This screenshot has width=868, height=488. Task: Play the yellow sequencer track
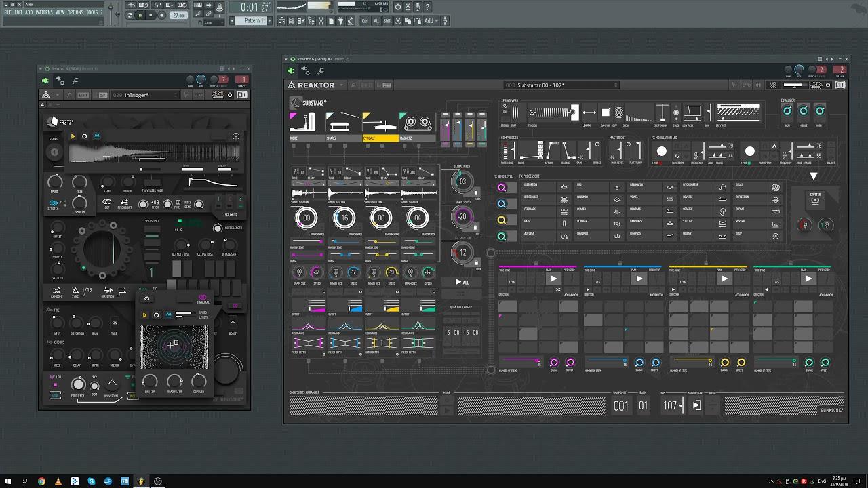pyautogui.click(x=724, y=279)
